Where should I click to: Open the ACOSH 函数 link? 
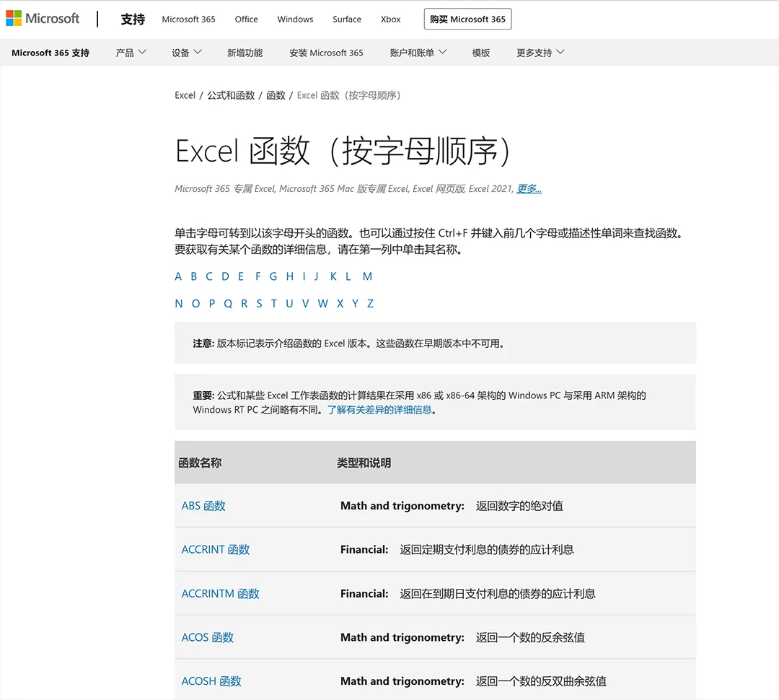click(x=211, y=681)
